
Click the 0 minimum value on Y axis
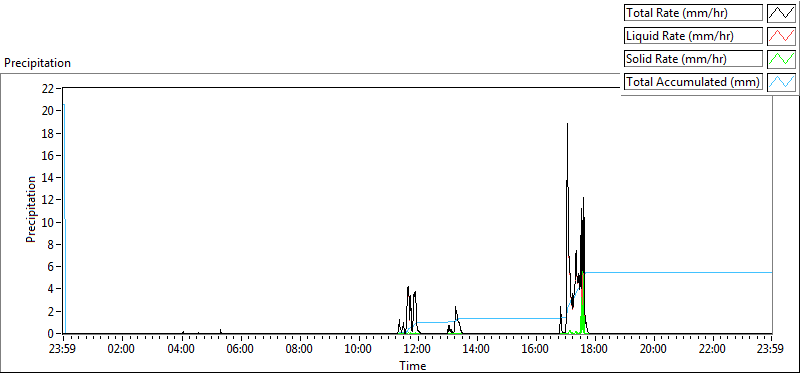tap(52, 334)
